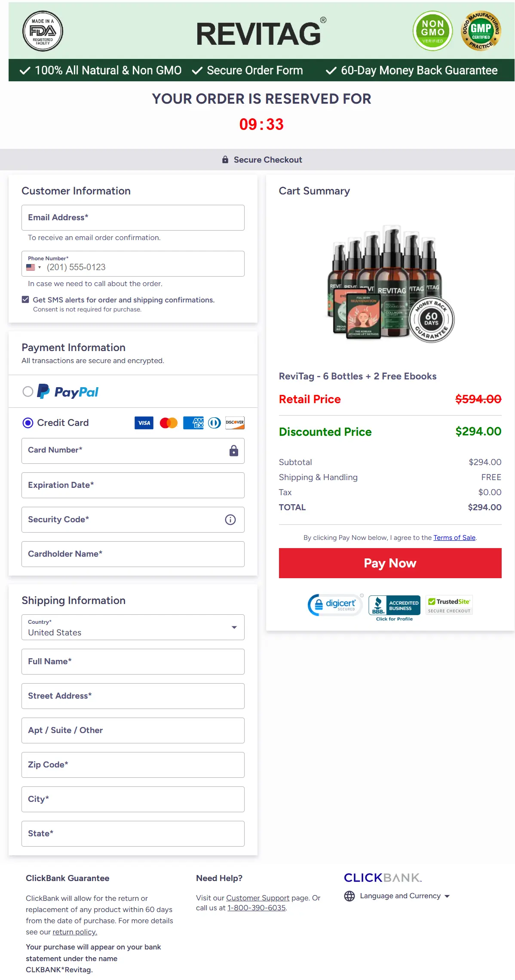Click the DigiCert Secured seal
The image size is (515, 980).
335,605
